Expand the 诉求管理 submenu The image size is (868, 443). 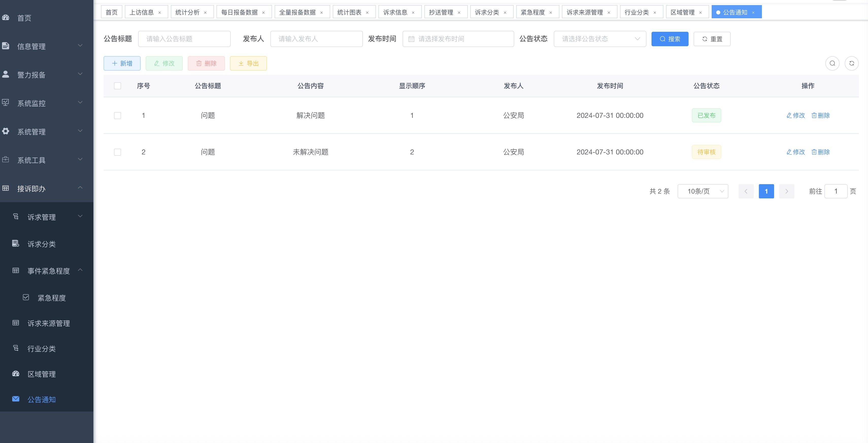80,216
